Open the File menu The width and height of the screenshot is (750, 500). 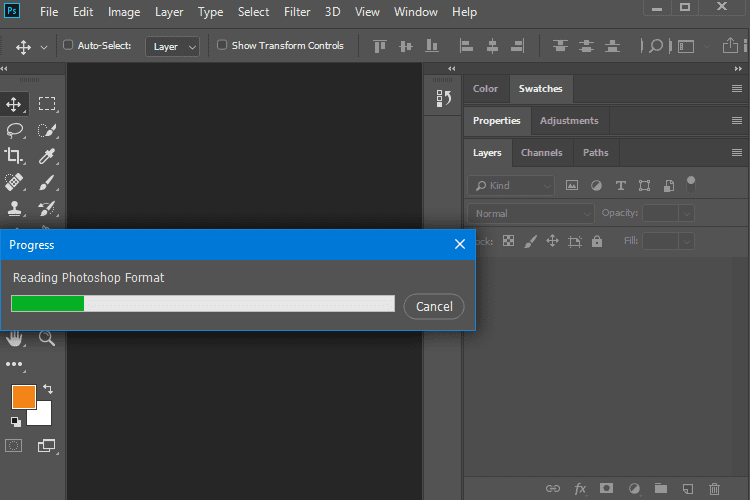49,12
